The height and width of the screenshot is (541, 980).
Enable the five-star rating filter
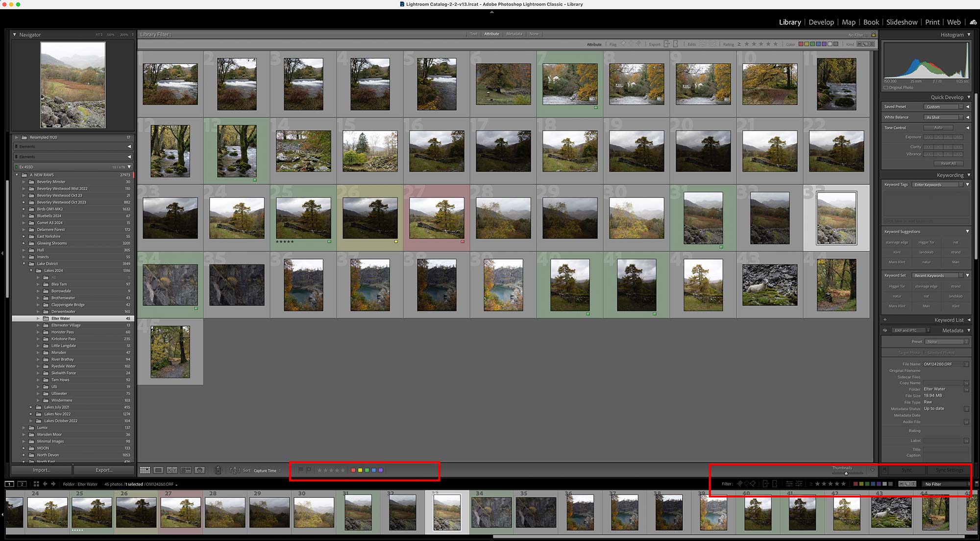(843, 483)
